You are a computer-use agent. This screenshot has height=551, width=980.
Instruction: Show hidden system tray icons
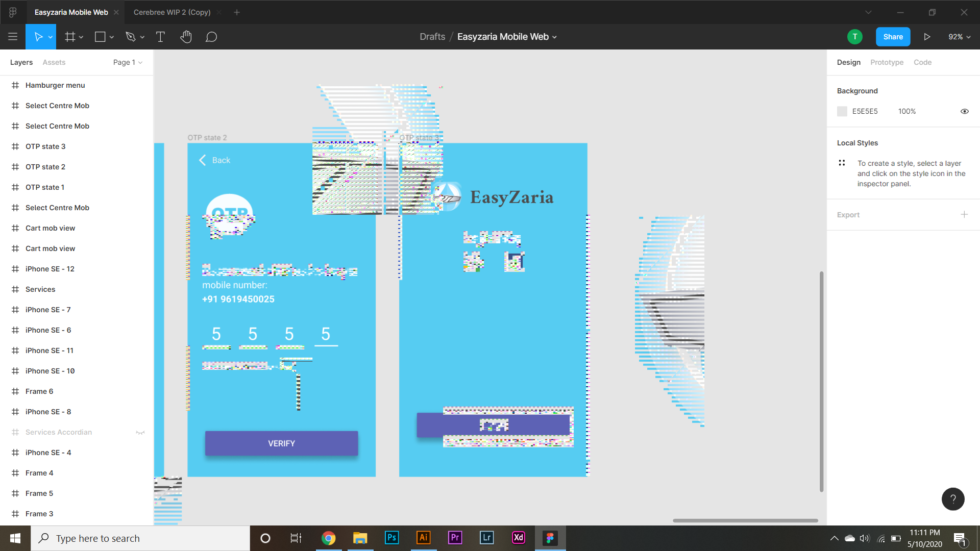pos(834,538)
